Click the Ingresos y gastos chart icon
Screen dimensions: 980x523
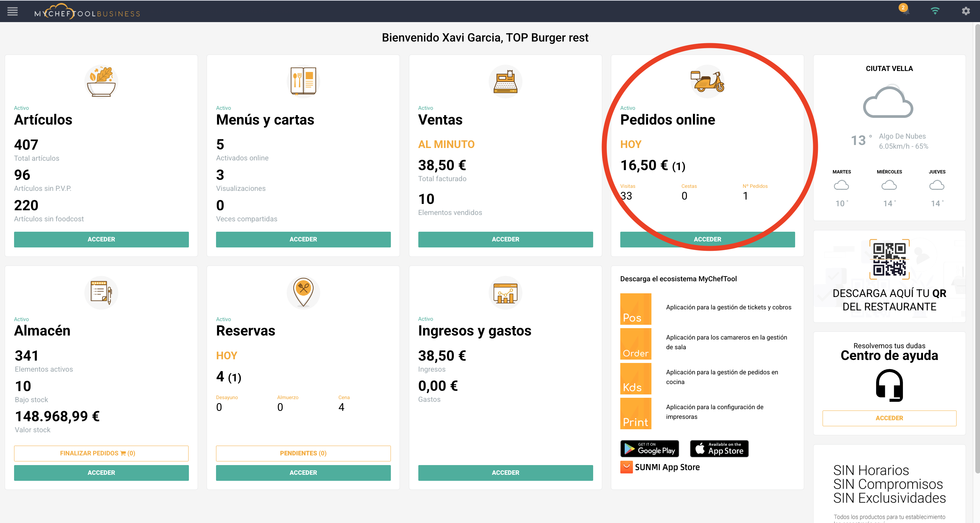click(505, 293)
